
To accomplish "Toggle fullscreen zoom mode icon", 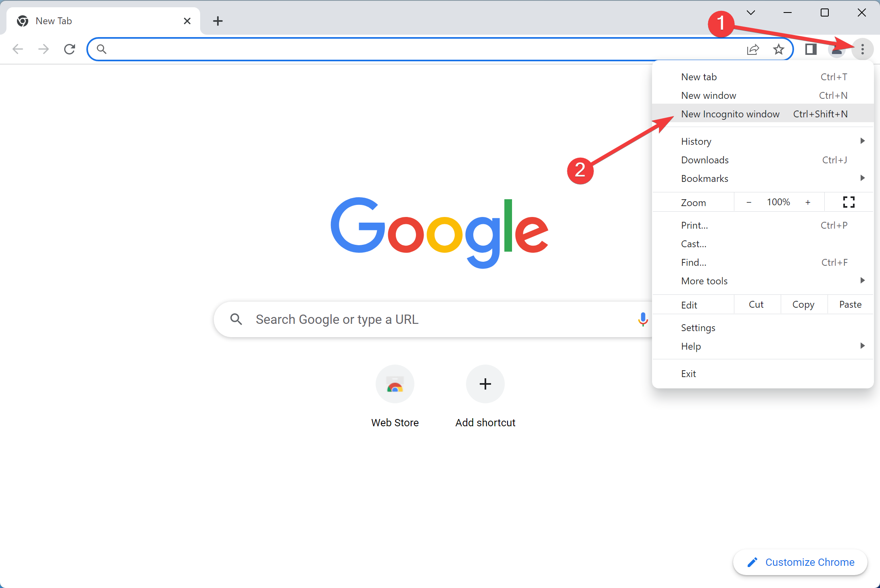I will 849,202.
